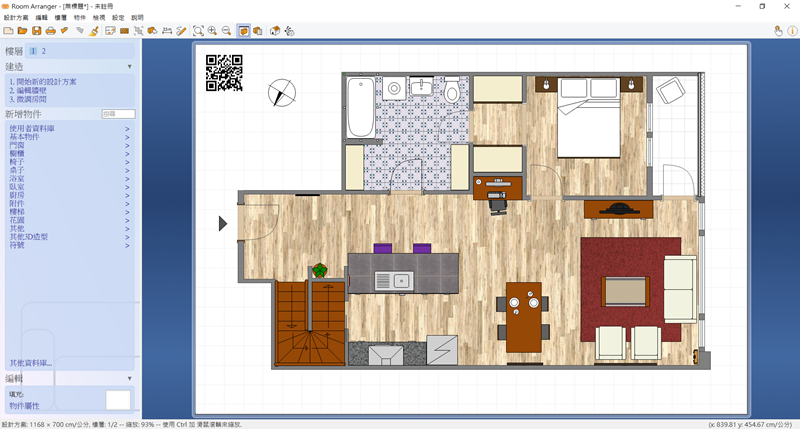Switch to floor 2 in 樓層

tap(43, 50)
